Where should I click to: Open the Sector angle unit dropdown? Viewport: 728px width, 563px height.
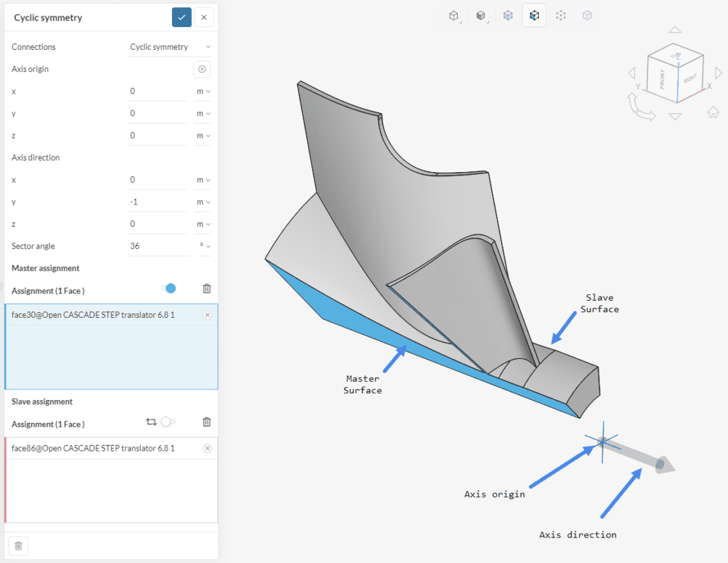[205, 246]
